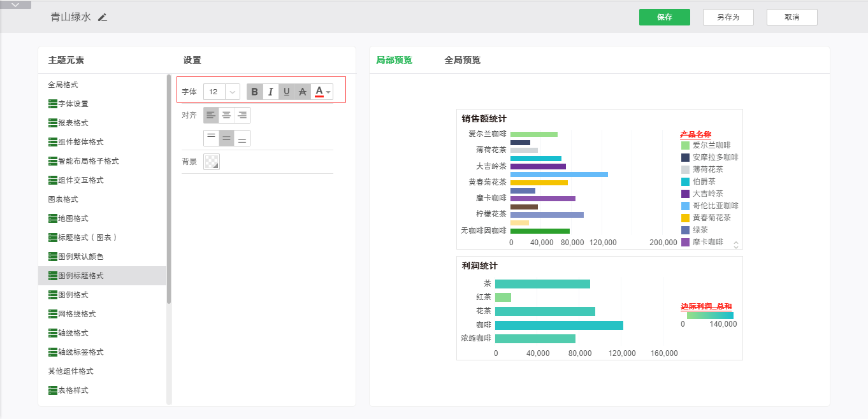Screen dimensions: 868x419
Task: Toggle italic formatting
Action: click(271, 92)
